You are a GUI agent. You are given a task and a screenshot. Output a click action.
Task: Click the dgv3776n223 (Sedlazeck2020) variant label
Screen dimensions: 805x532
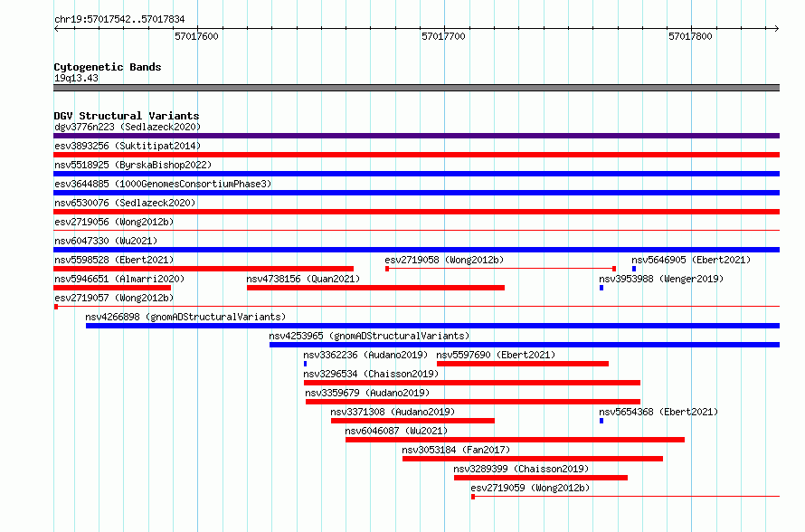(128, 127)
